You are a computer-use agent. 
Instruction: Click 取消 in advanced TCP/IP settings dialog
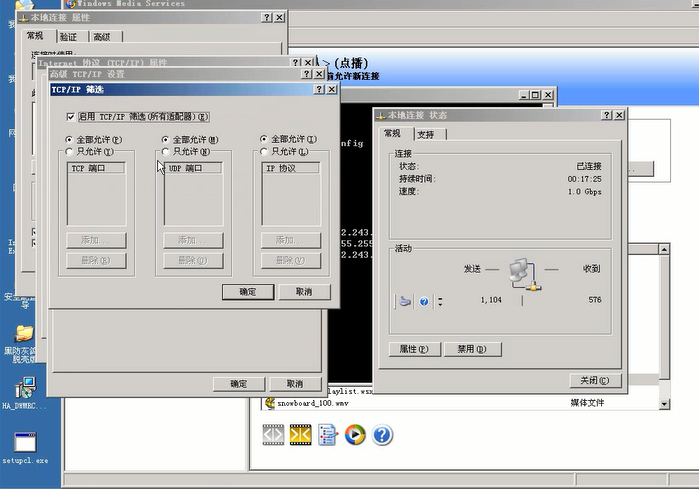pyautogui.click(x=295, y=384)
